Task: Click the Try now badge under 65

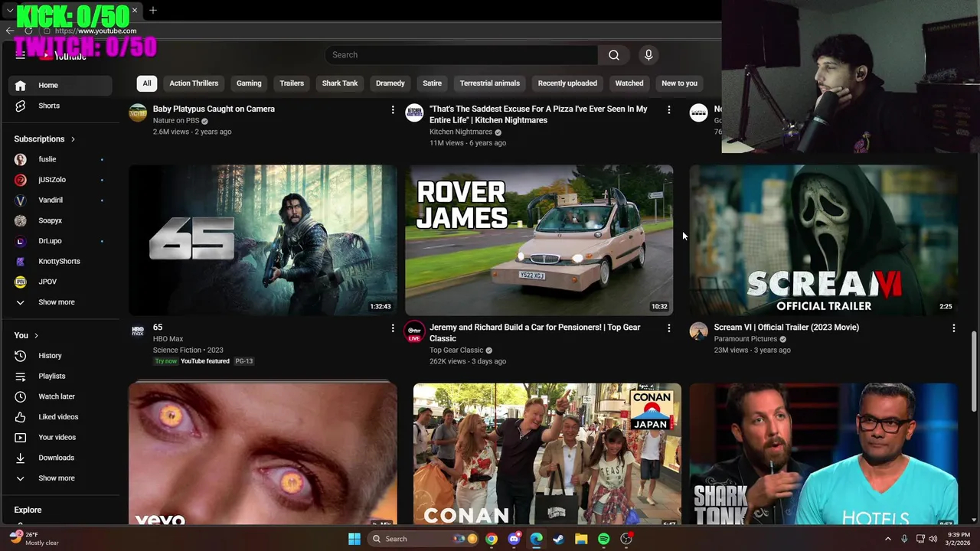Action: [165, 361]
